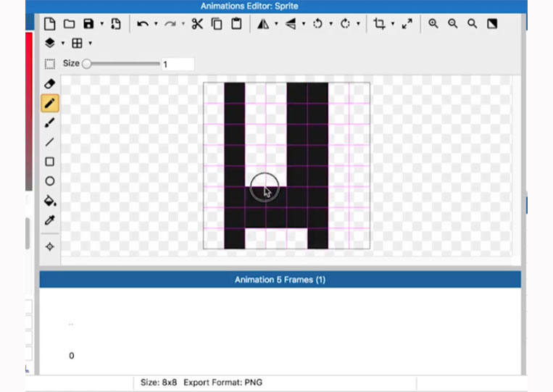The height and width of the screenshot is (392, 553).
Task: Undo the last drawing action
Action: click(x=143, y=24)
